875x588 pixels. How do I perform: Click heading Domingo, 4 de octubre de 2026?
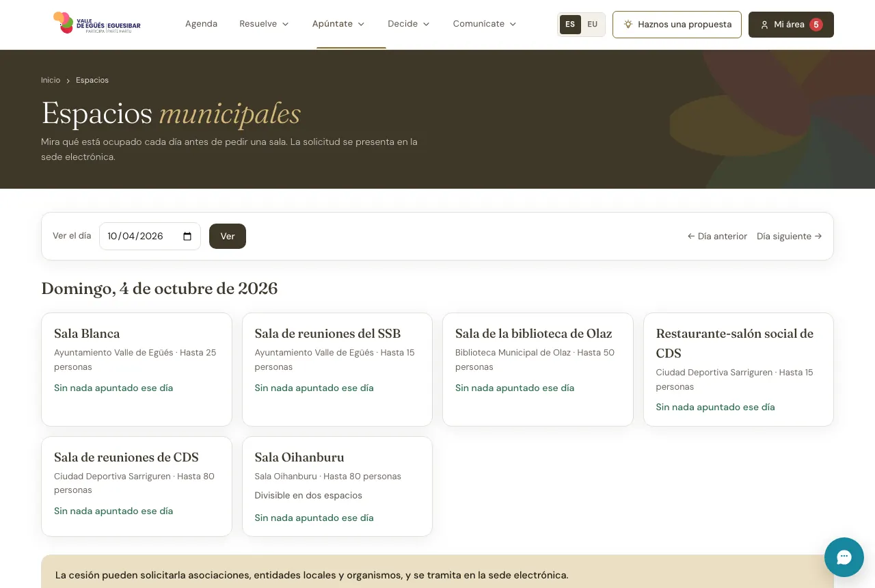159,289
